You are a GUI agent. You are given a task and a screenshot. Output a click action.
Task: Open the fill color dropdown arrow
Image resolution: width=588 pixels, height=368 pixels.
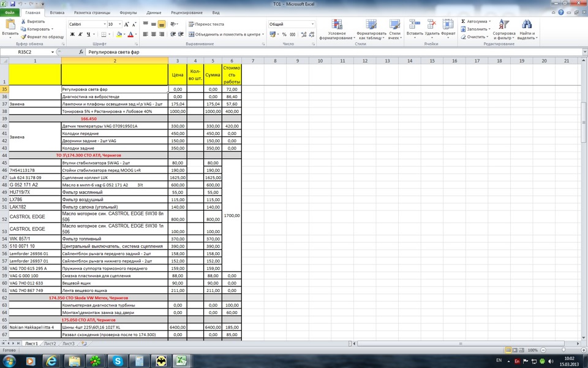coord(124,34)
